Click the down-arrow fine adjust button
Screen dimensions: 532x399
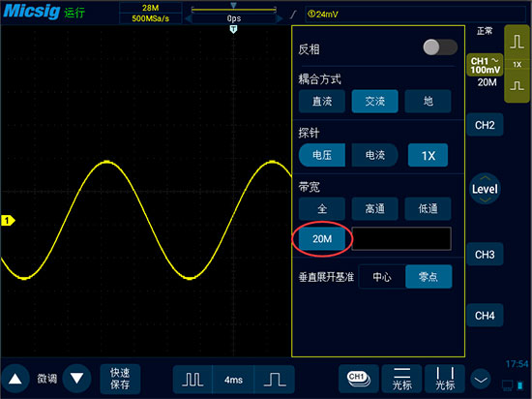tap(77, 379)
